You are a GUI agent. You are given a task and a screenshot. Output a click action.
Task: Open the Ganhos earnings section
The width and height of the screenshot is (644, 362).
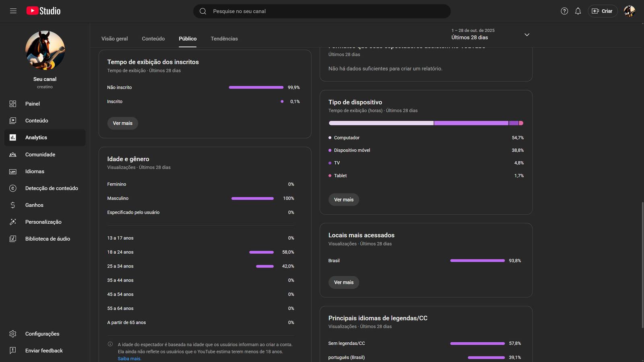tap(34, 205)
